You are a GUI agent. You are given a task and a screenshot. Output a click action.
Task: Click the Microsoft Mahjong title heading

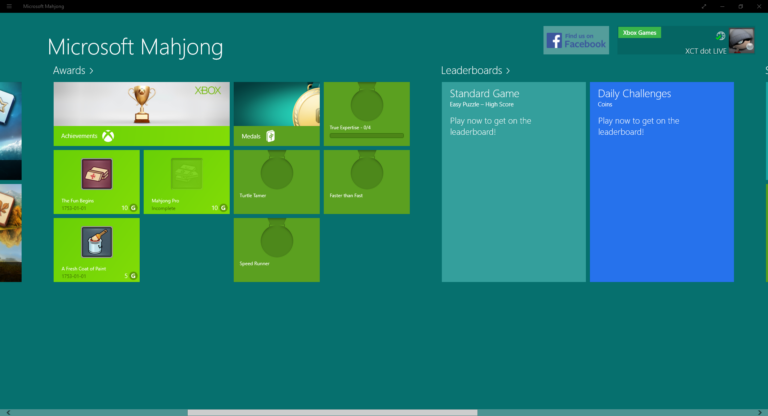pyautogui.click(x=135, y=48)
